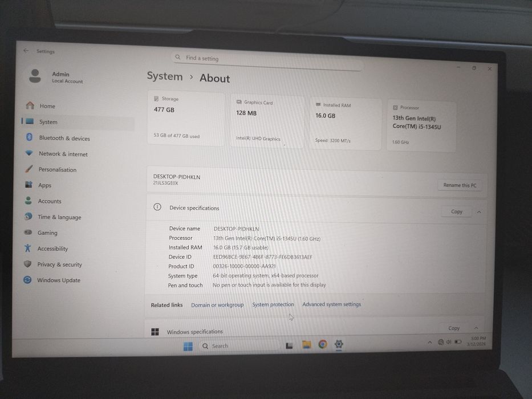
Task: Click Rename this PC button
Action: click(460, 185)
